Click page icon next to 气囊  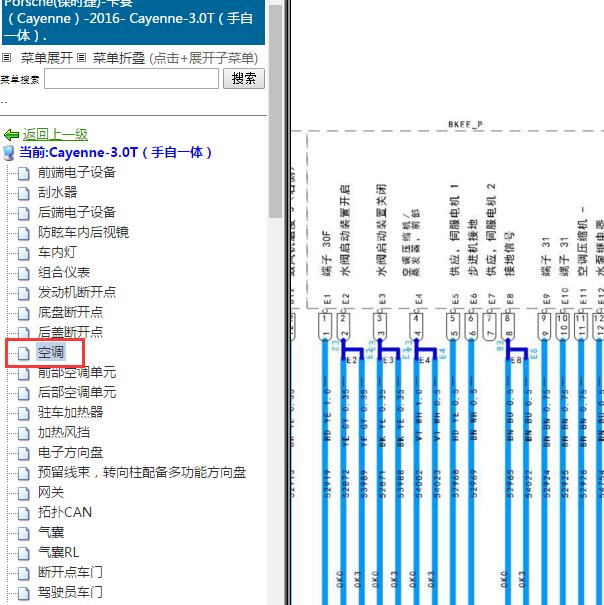24,534
